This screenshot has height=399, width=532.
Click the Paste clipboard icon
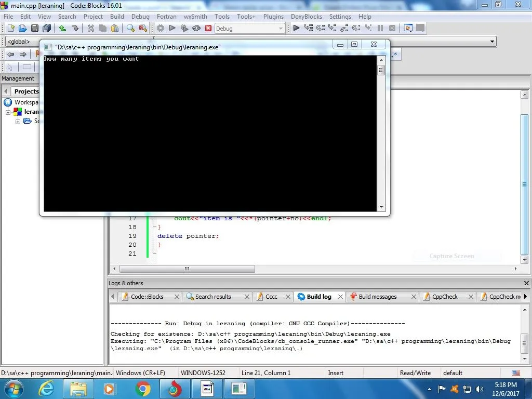coord(115,28)
